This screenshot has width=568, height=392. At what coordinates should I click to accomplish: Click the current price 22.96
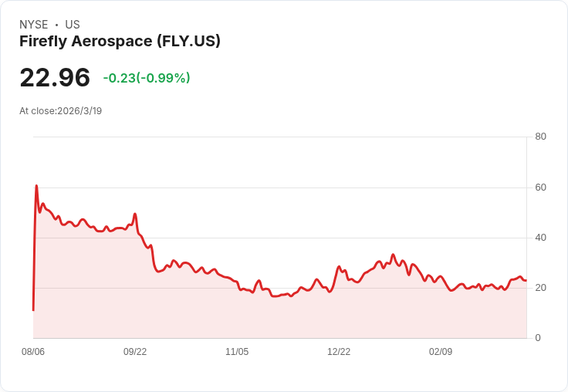pos(55,77)
